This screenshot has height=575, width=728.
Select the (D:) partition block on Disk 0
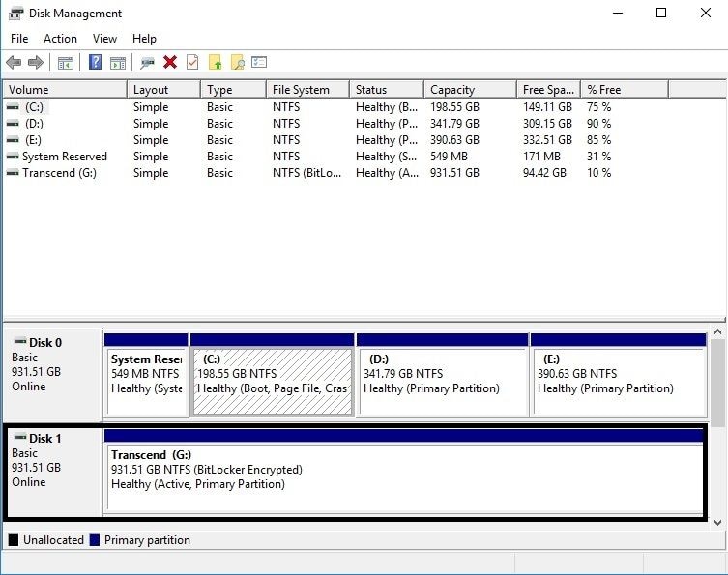(x=443, y=375)
